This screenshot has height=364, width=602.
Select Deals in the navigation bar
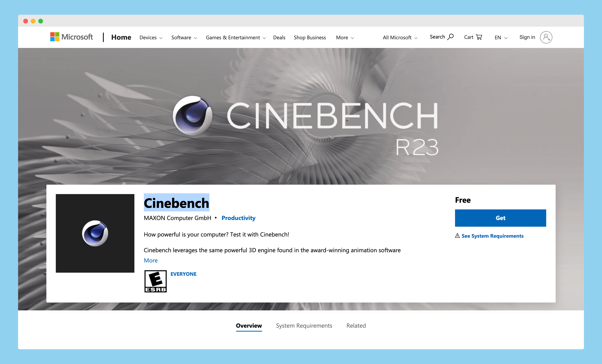(x=279, y=37)
